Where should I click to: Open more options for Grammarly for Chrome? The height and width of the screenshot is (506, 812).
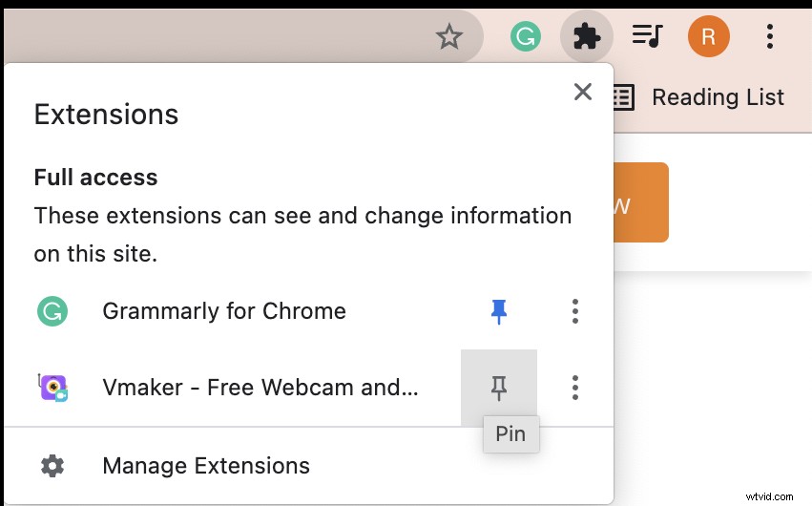point(574,311)
